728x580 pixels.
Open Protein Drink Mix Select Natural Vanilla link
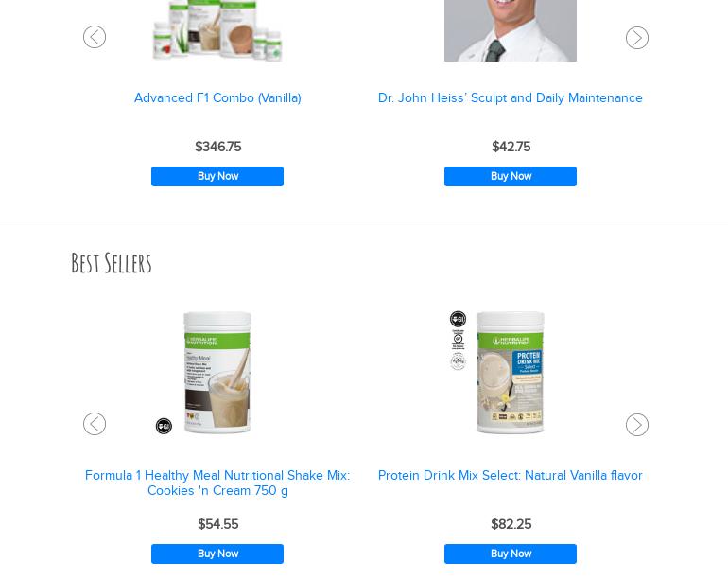[511, 475]
